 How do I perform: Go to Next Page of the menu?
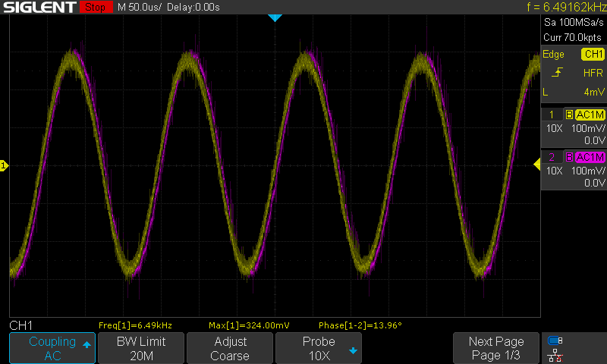tap(495, 348)
